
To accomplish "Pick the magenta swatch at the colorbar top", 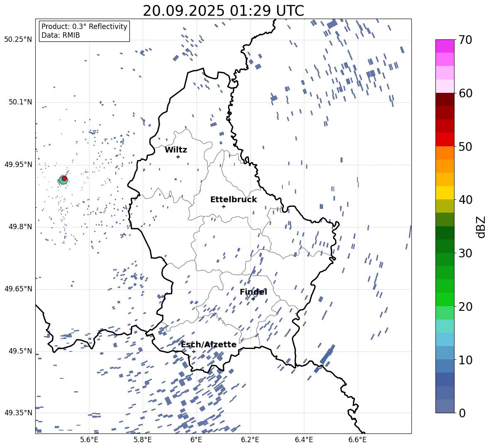I will [x=445, y=46].
